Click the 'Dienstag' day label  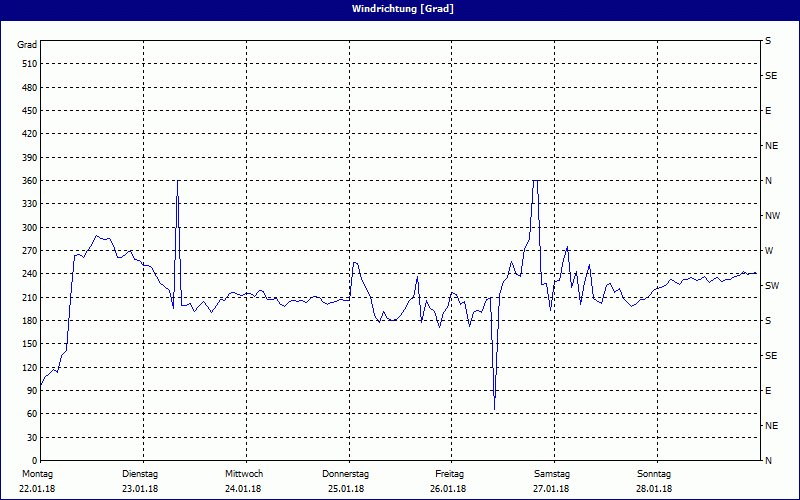click(140, 474)
